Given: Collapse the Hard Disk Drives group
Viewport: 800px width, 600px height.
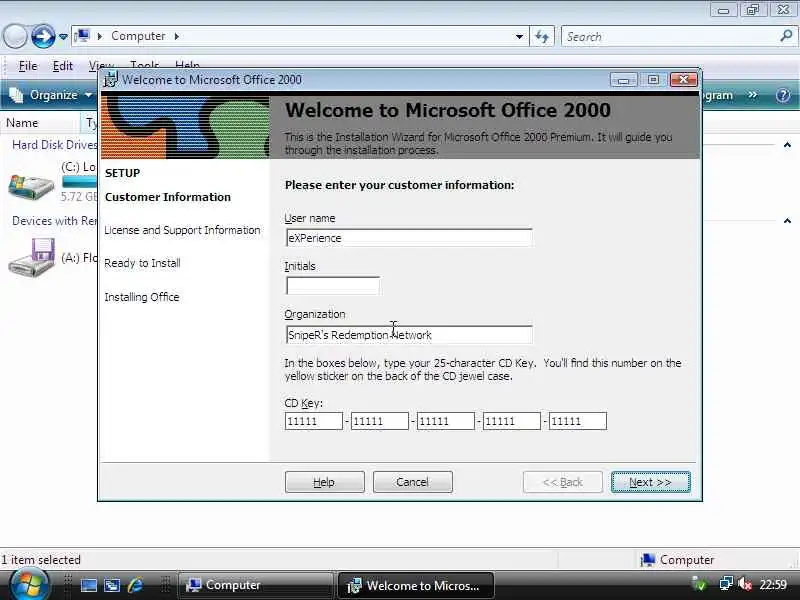Looking at the screenshot, I should (x=787, y=145).
